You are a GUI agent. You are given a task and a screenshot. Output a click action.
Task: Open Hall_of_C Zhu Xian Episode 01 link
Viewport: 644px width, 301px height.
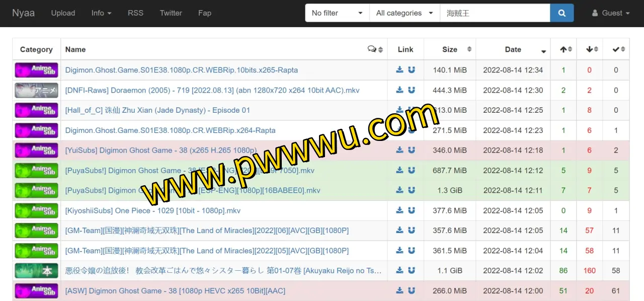tap(157, 110)
